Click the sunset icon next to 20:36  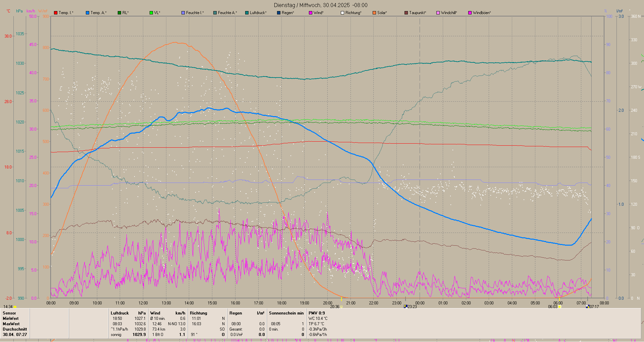[x=341, y=307]
